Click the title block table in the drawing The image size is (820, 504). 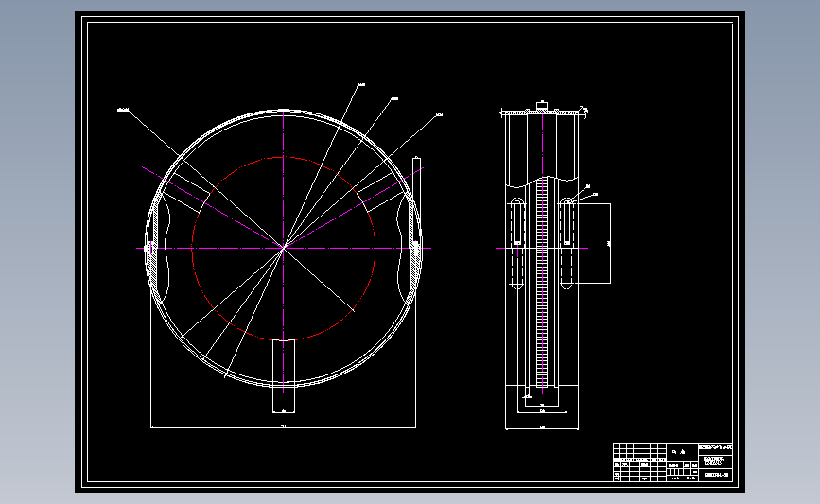click(672, 462)
